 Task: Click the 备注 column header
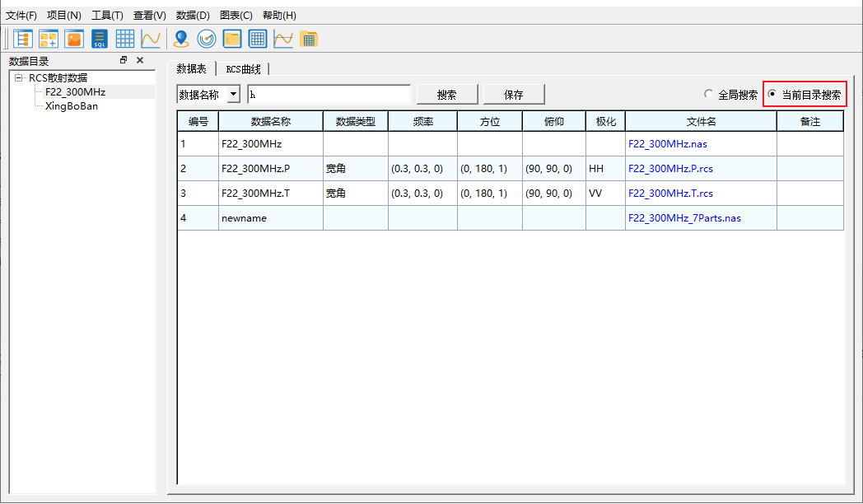[x=810, y=122]
